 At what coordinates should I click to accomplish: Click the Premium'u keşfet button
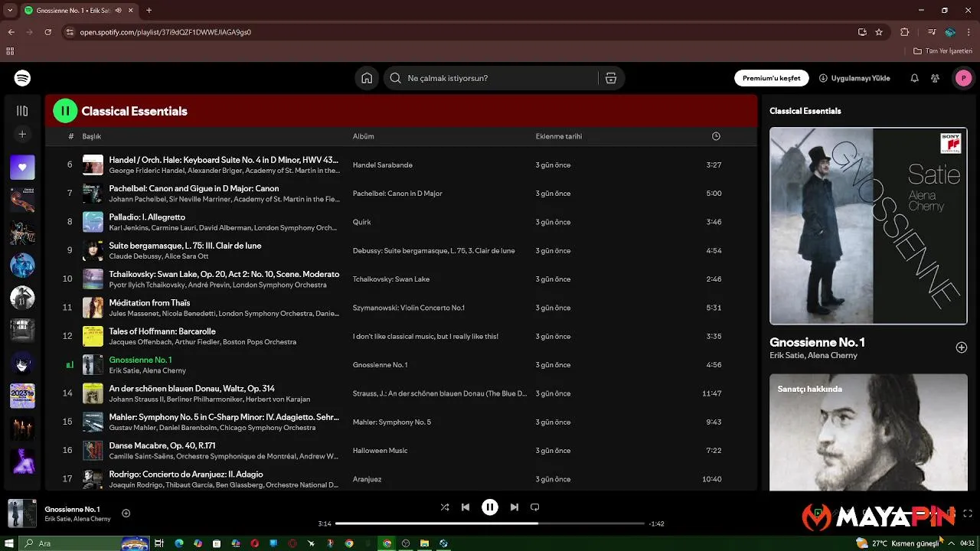click(771, 78)
